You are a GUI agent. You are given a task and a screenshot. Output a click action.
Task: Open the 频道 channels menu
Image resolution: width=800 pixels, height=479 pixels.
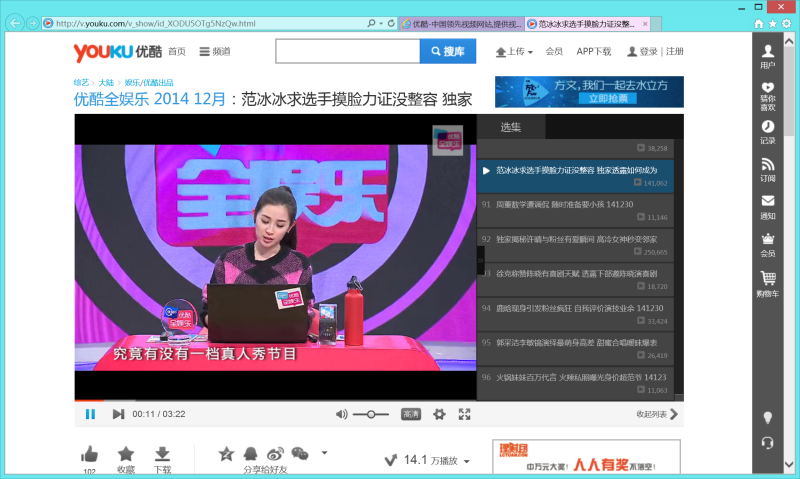coord(215,52)
